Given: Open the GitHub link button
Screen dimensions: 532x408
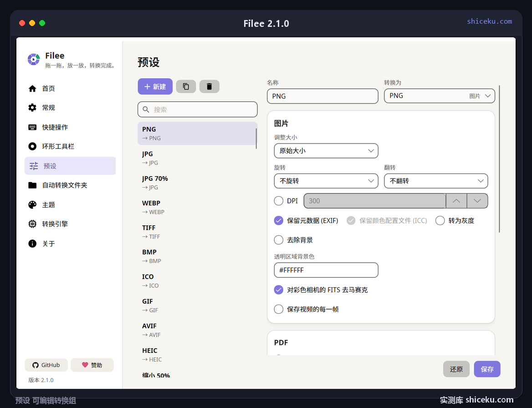Looking at the screenshot, I should pyautogui.click(x=46, y=365).
